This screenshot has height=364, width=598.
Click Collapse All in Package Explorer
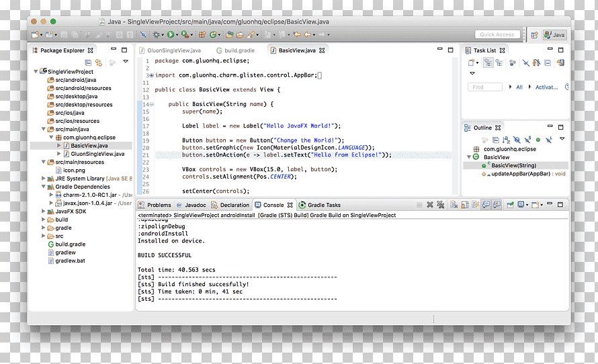click(88, 62)
